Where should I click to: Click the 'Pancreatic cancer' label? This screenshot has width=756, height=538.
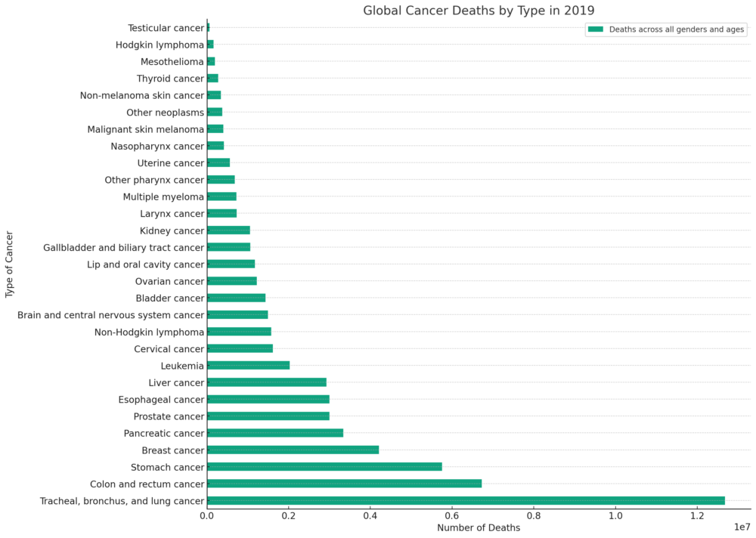pyautogui.click(x=164, y=434)
